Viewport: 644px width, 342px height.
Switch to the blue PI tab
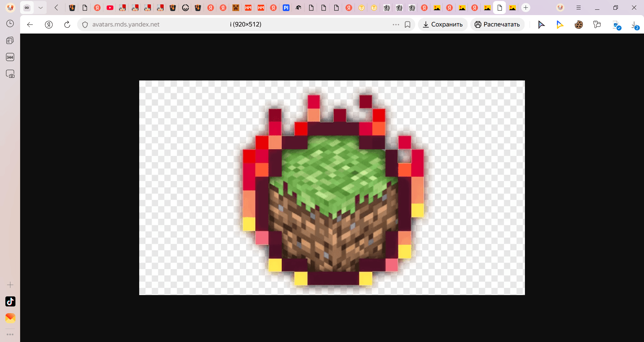(x=286, y=8)
